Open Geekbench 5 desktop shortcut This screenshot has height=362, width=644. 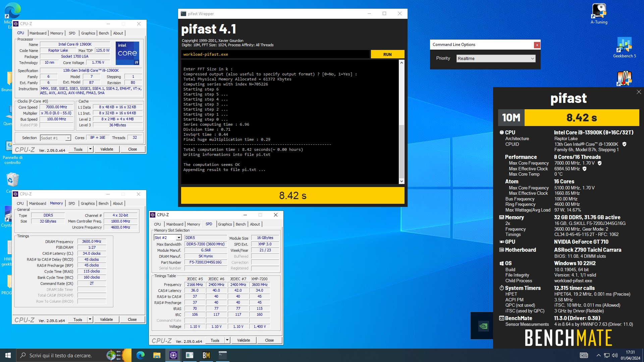pyautogui.click(x=624, y=47)
